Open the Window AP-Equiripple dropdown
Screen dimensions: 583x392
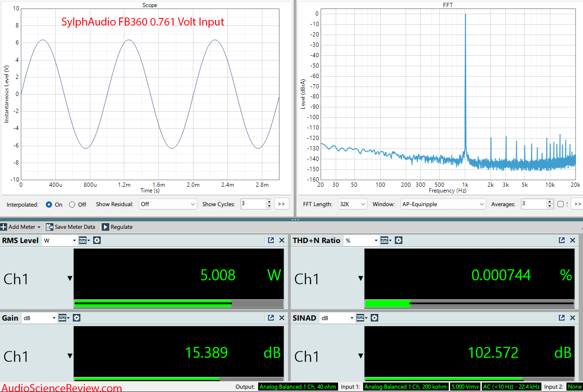tap(443, 204)
